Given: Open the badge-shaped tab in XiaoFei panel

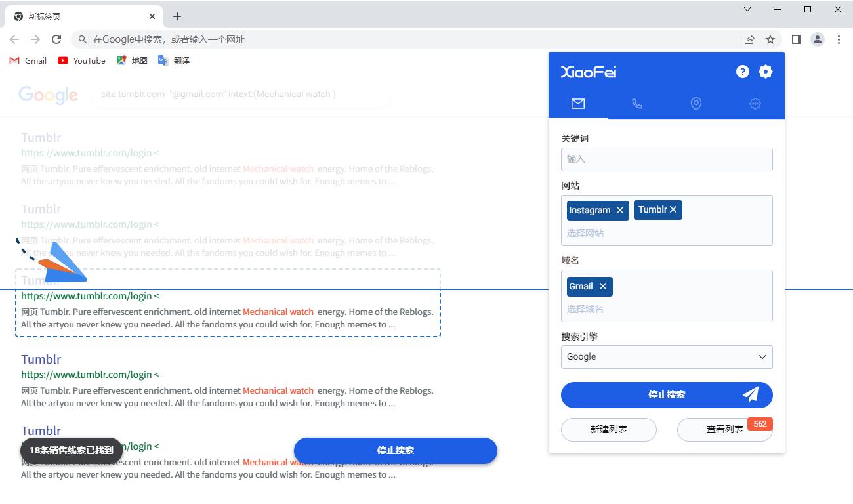Looking at the screenshot, I should point(755,104).
